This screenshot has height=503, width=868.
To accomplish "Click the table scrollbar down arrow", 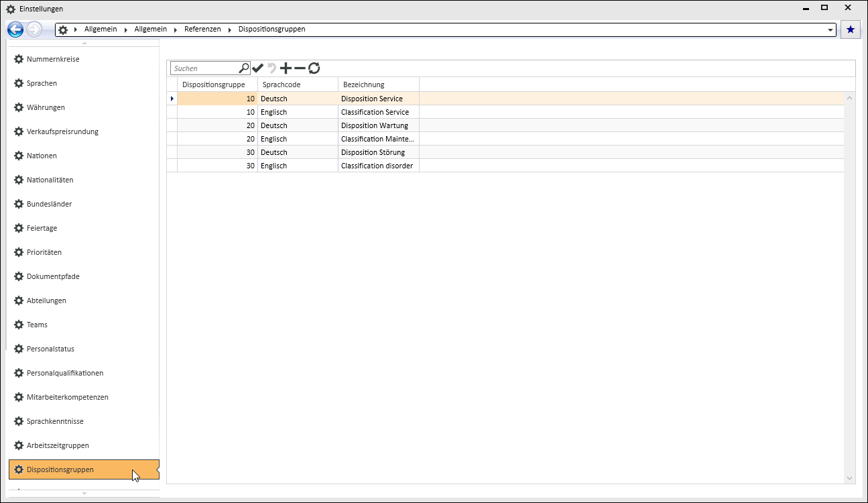I will click(850, 478).
